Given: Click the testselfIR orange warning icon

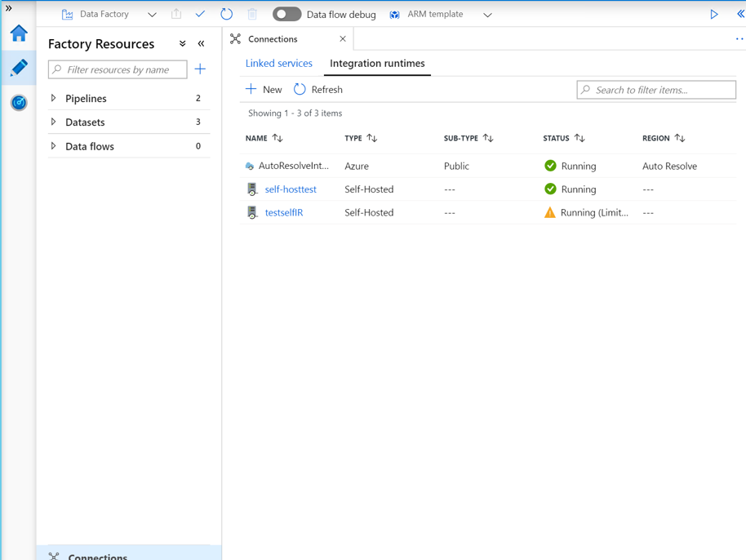Looking at the screenshot, I should tap(550, 212).
